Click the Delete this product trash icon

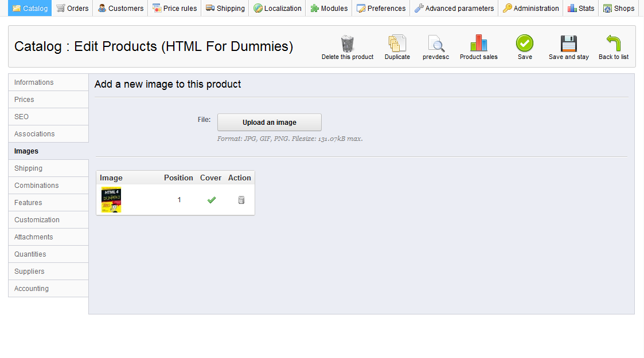click(348, 44)
